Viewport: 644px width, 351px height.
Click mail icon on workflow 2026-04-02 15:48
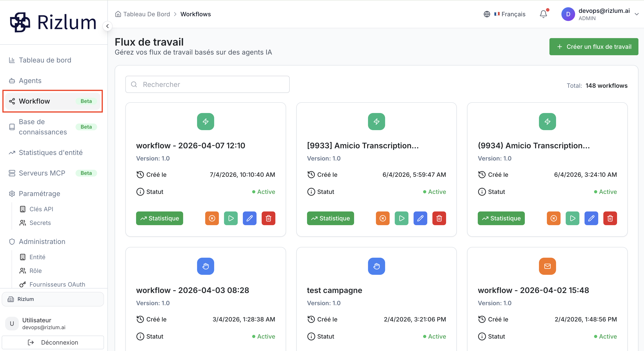(548, 266)
